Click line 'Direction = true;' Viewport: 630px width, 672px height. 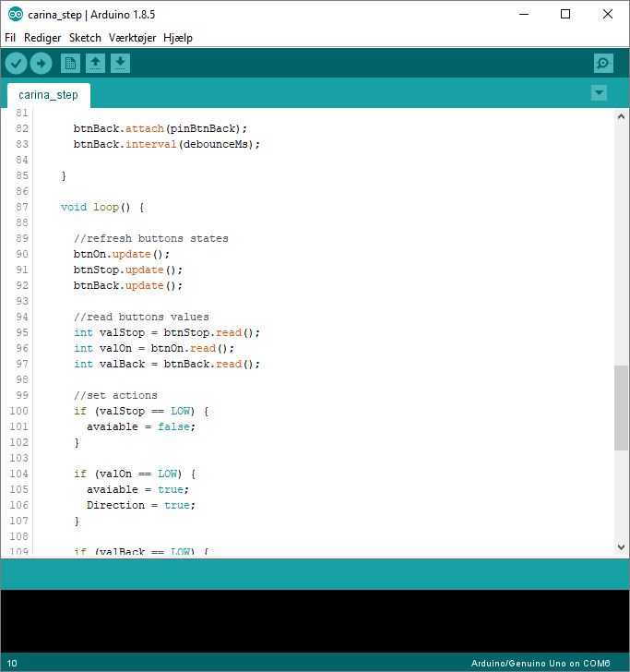tap(141, 505)
